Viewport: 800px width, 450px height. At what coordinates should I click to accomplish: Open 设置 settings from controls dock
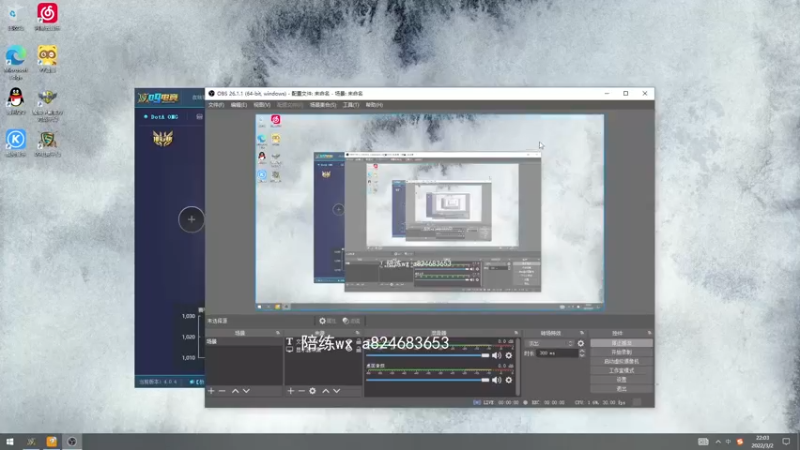(x=621, y=380)
